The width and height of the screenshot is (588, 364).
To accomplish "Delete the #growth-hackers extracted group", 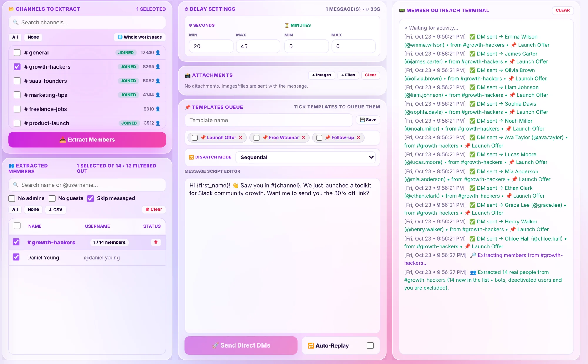I will pos(156,242).
